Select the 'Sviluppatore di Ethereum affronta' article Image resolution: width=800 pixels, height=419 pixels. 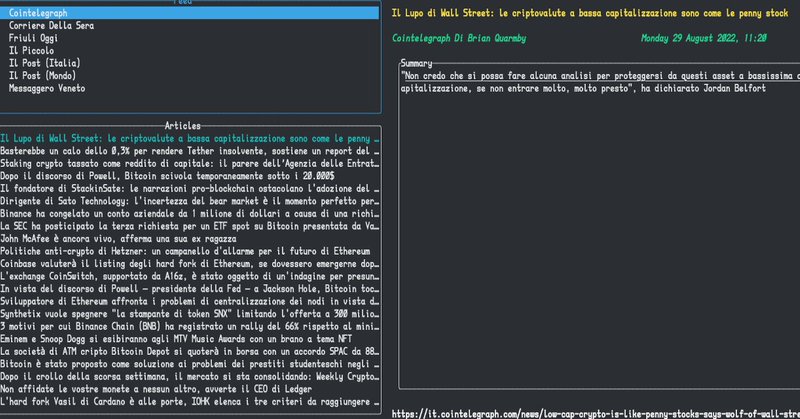190,301
